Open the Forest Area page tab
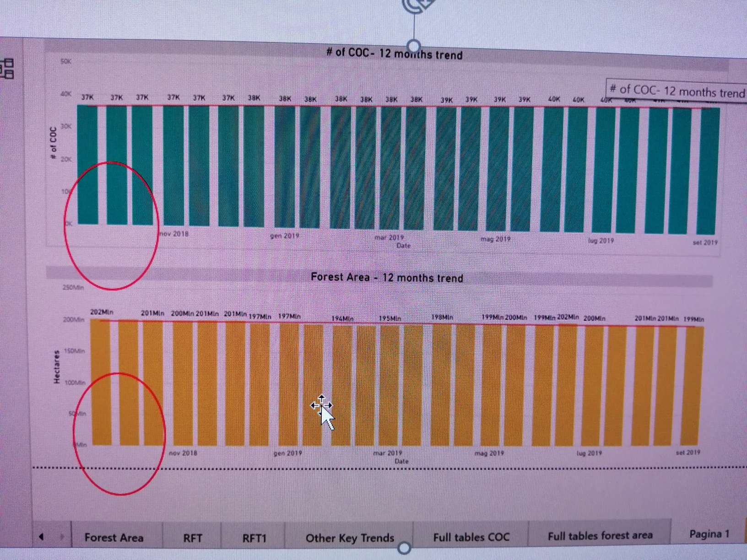This screenshot has width=747, height=560. coord(114,537)
